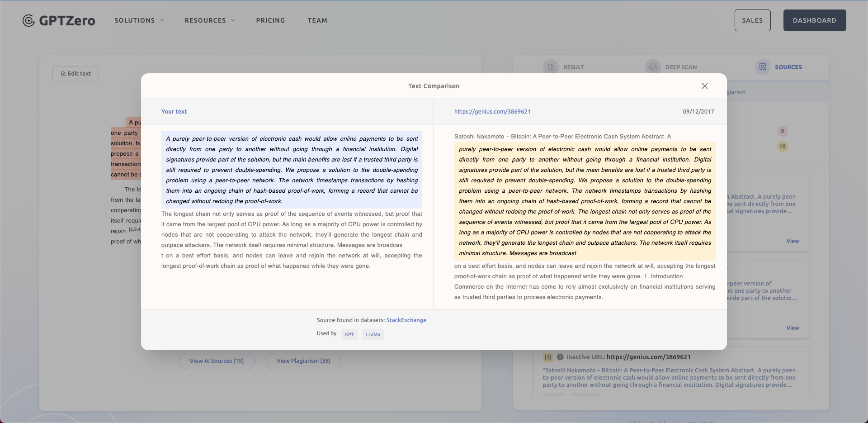Click View Plagiarism (38)

point(303,361)
